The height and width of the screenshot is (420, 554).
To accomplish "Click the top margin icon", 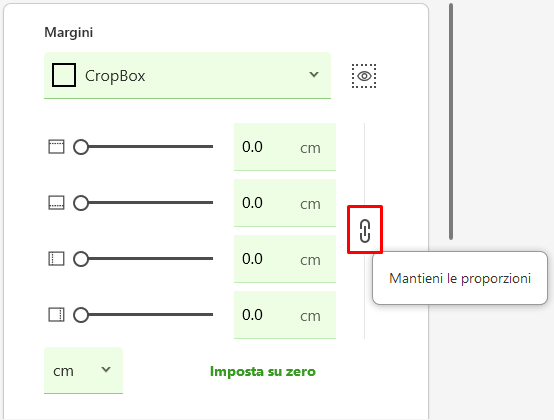I will pos(56,147).
